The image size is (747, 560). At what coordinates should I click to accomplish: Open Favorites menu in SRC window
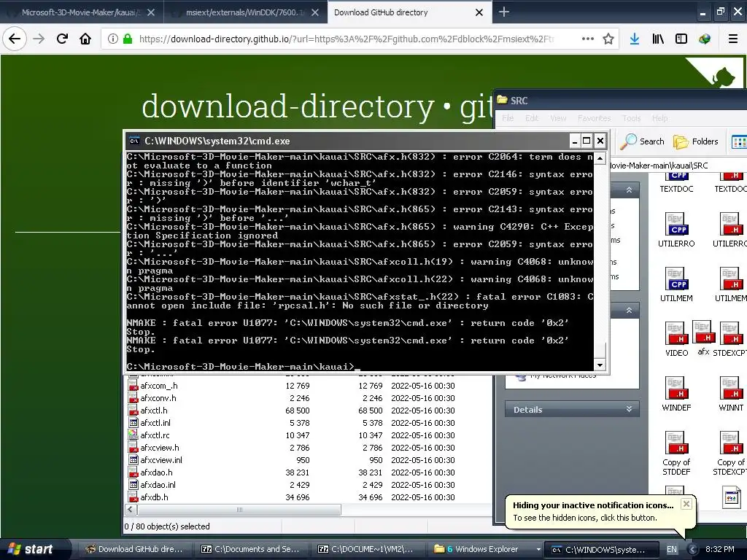point(594,118)
